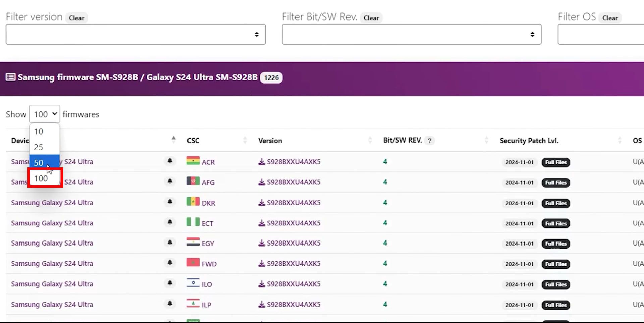Image resolution: width=644 pixels, height=323 pixels.
Task: Download S928BXXU4AXK5 firmware for EGY
Action: tap(289, 243)
